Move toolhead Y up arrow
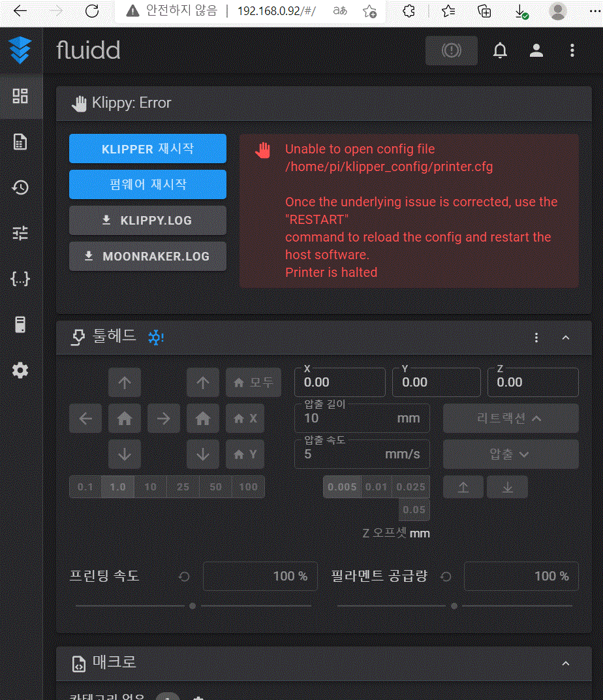 (x=125, y=383)
